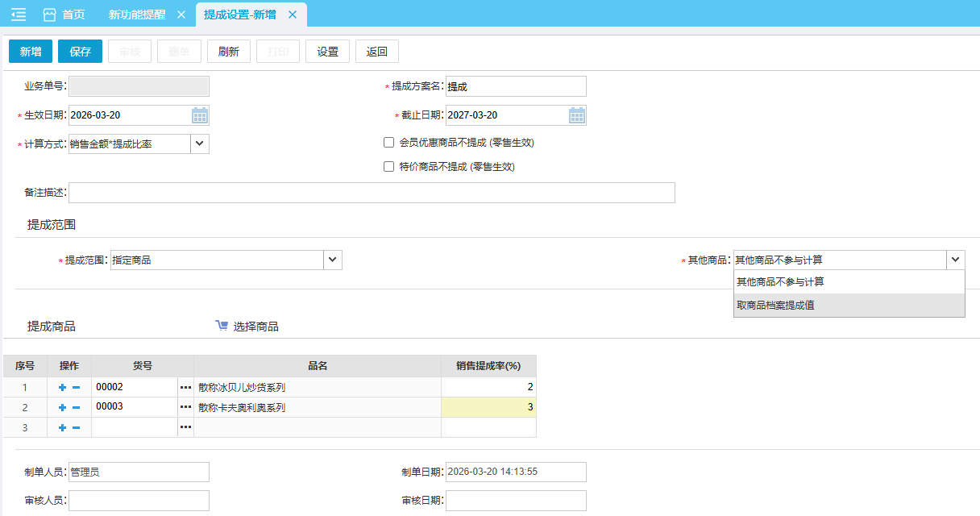Enable 特价商品不提成 checkbox

(388, 167)
